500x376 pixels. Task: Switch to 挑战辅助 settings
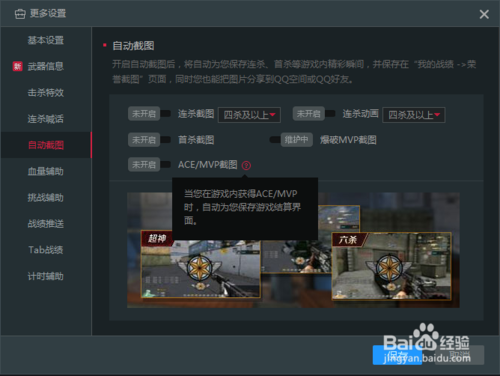(x=46, y=198)
